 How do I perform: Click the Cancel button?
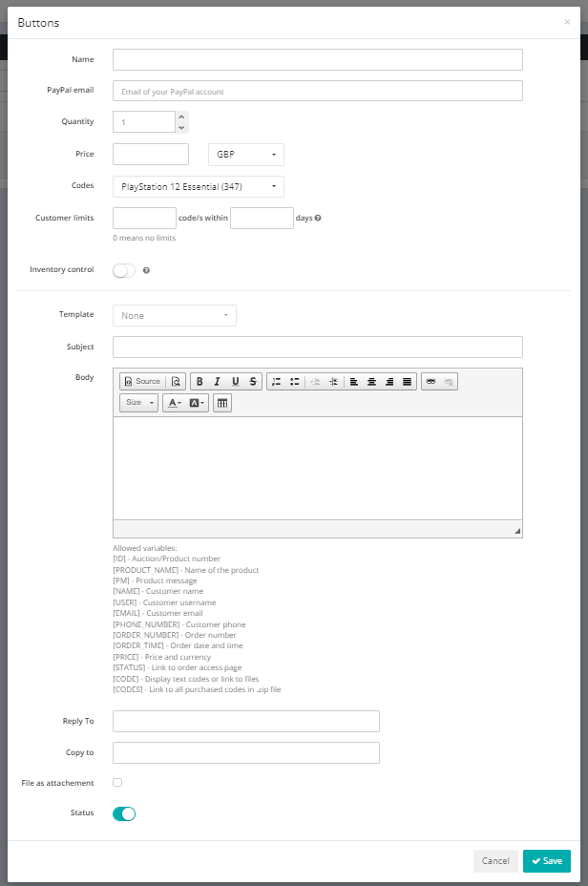(x=495, y=861)
